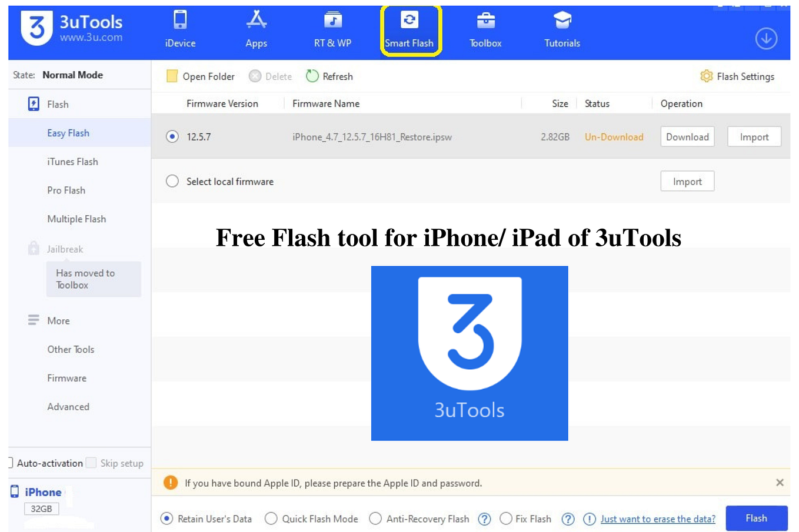Expand the Advanced sidebar item
This screenshot has height=532, width=799.
[68, 406]
